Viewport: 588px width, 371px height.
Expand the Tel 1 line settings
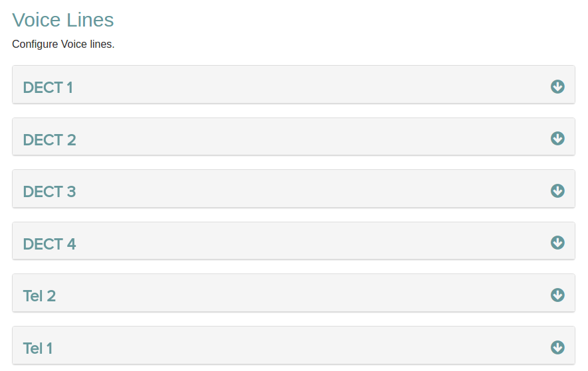293,346
